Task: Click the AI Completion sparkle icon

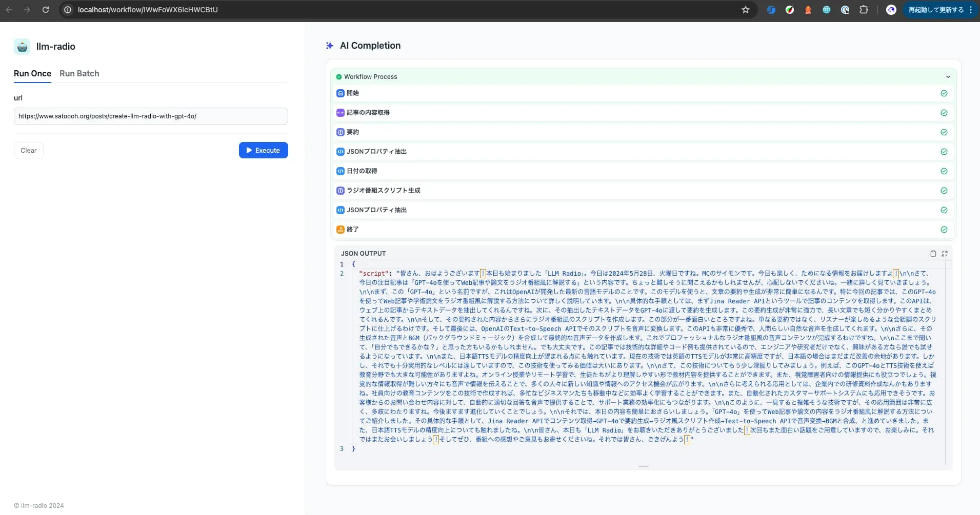Action: 330,46
